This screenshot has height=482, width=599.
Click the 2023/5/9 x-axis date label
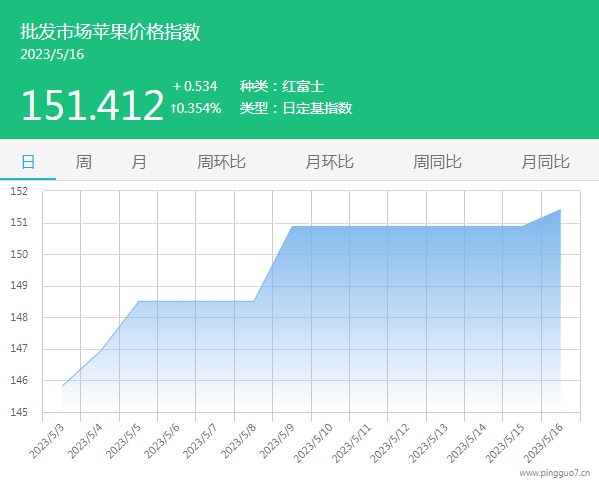[x=277, y=441]
